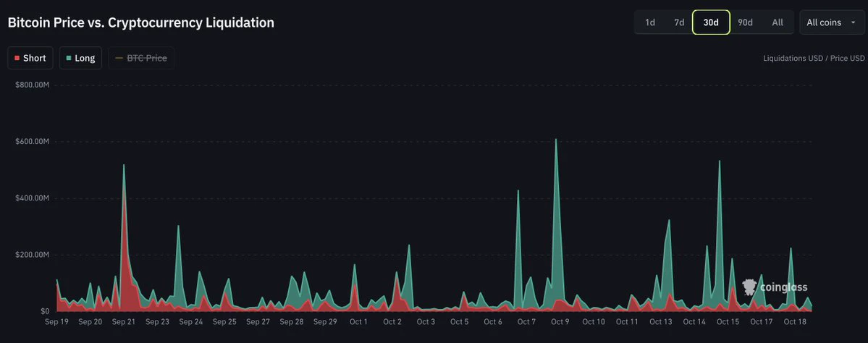Open the All coins dropdown

(x=832, y=22)
